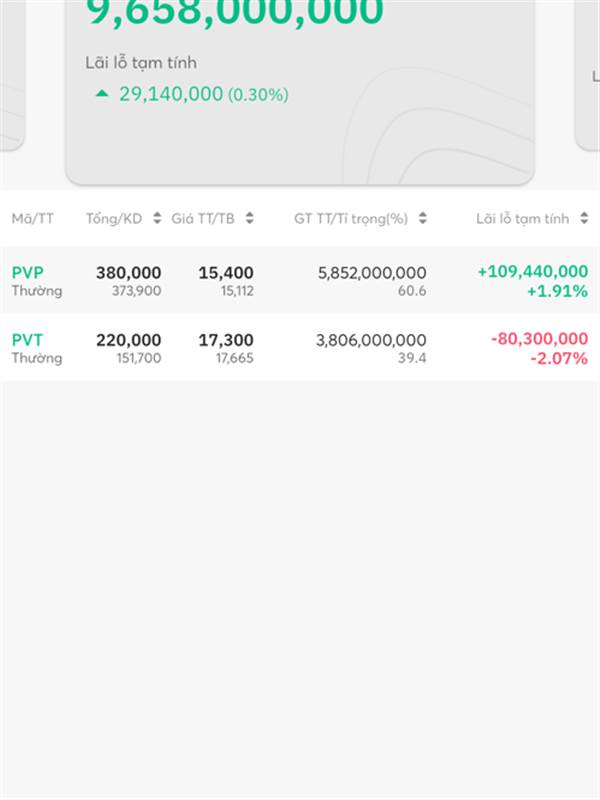
Task: Sort by the Mã/TT column header
Action: pos(33,219)
